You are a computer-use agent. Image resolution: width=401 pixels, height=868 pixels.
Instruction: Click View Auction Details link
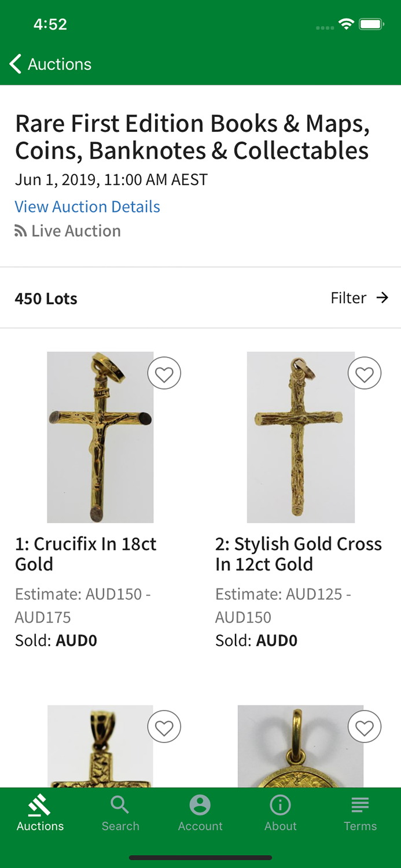(x=87, y=207)
